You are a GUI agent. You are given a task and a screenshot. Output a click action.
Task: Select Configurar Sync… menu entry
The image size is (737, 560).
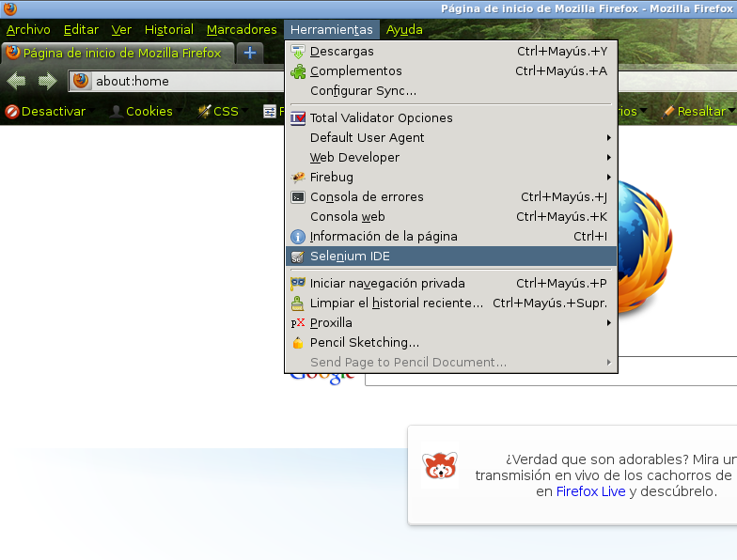(451, 90)
